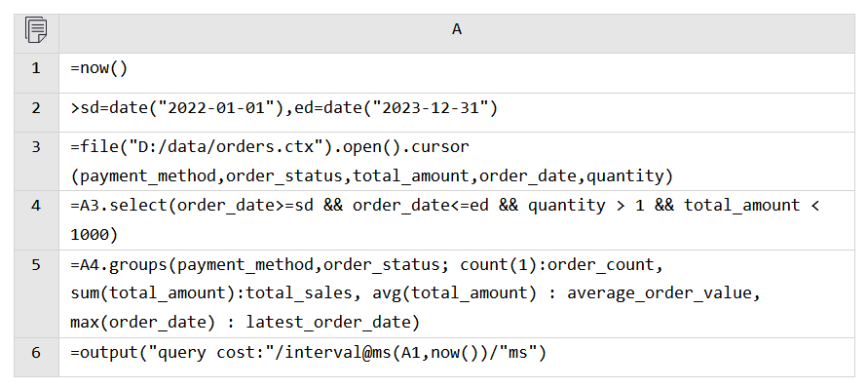This screenshot has height=388, width=868.
Task: Select row header 5
Action: pyautogui.click(x=36, y=293)
